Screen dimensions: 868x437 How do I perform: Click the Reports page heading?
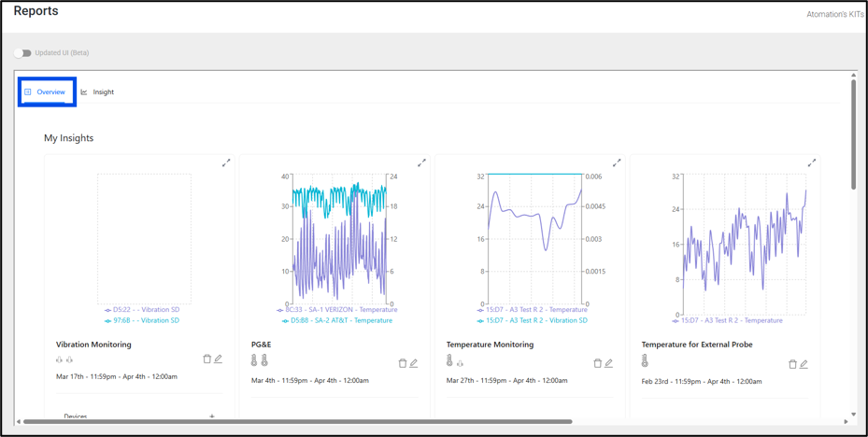tap(36, 10)
